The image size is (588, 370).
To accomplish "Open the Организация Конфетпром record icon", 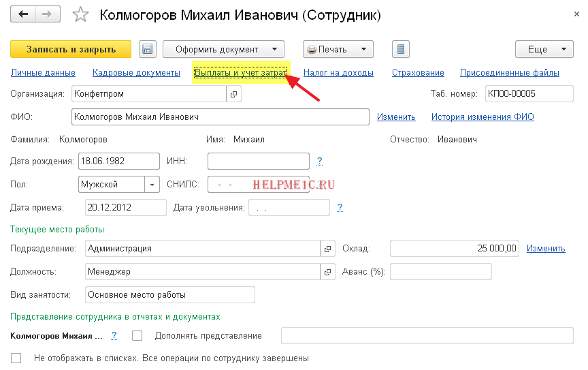I will (233, 94).
